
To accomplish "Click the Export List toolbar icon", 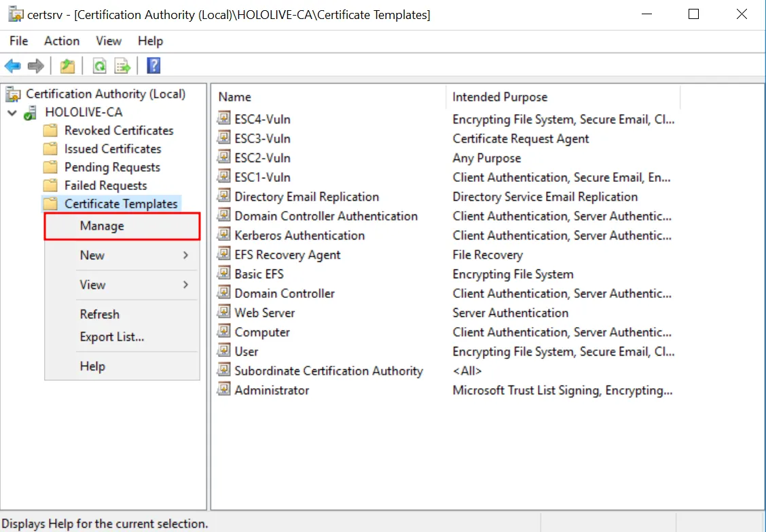I will (122, 66).
